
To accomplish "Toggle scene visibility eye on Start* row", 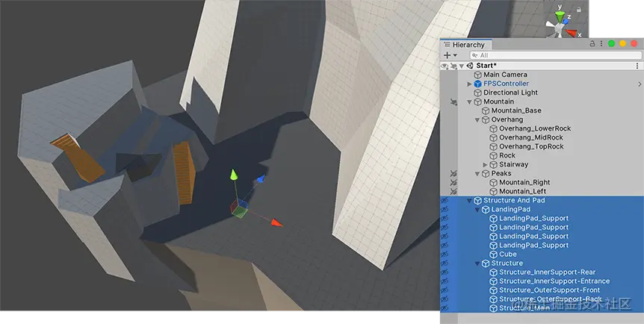I will [445, 66].
